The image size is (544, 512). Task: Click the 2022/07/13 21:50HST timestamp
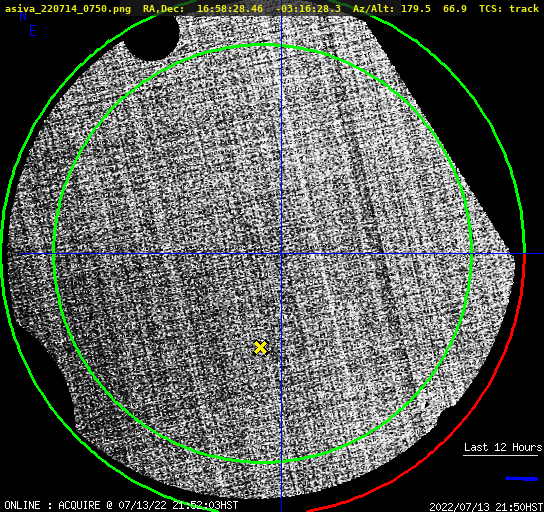(x=486, y=507)
